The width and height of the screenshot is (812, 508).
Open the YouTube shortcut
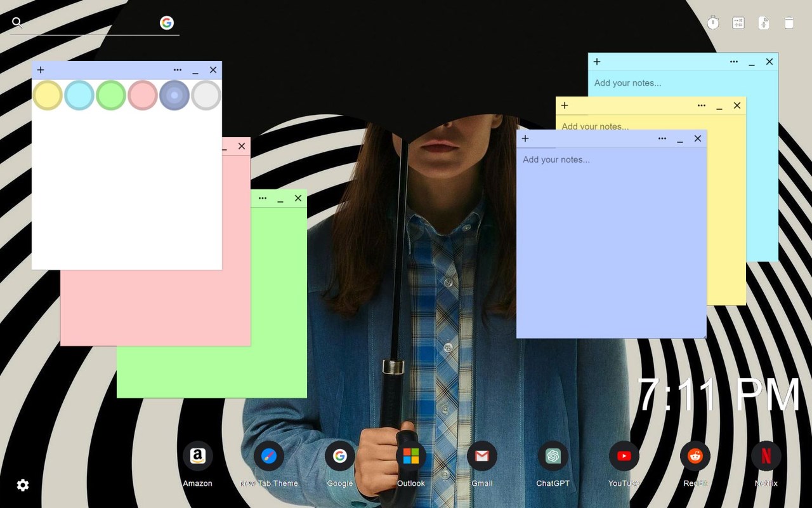[624, 456]
